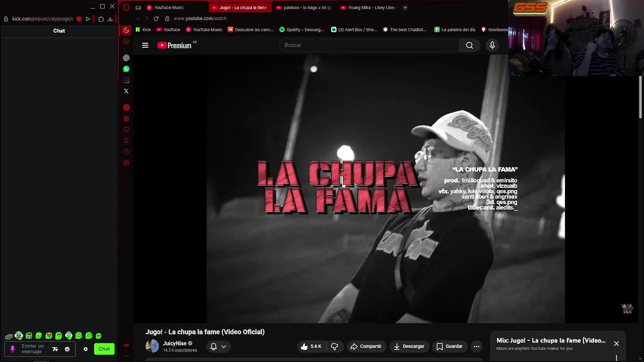
Task: Open the YouTube bookmark
Action: pos(168,30)
